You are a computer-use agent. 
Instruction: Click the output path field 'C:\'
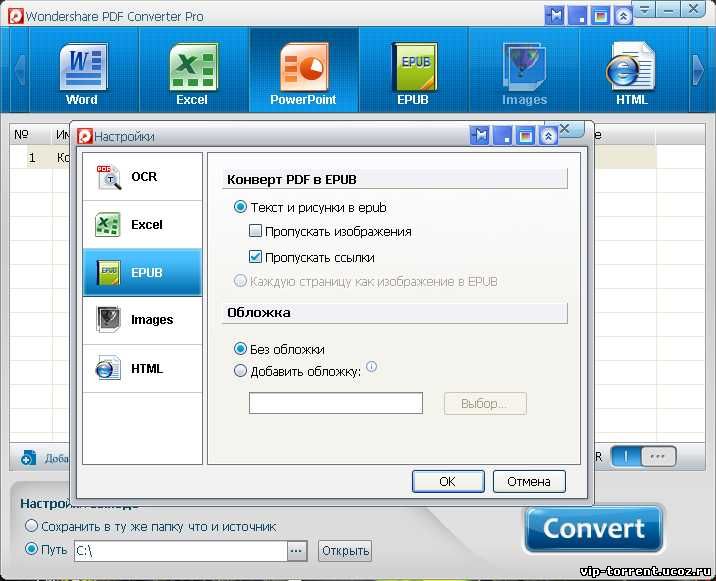pos(180,551)
